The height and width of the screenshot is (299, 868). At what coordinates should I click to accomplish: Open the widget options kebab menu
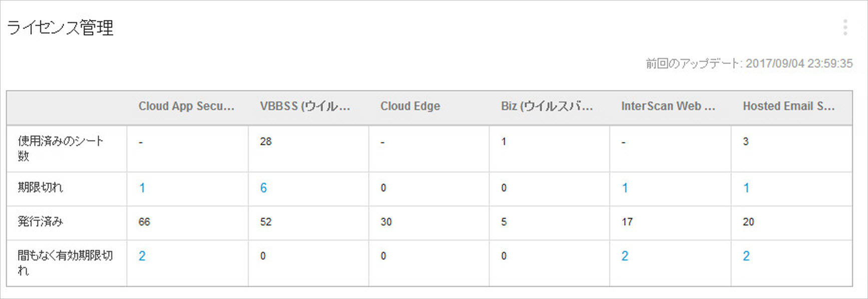845,27
